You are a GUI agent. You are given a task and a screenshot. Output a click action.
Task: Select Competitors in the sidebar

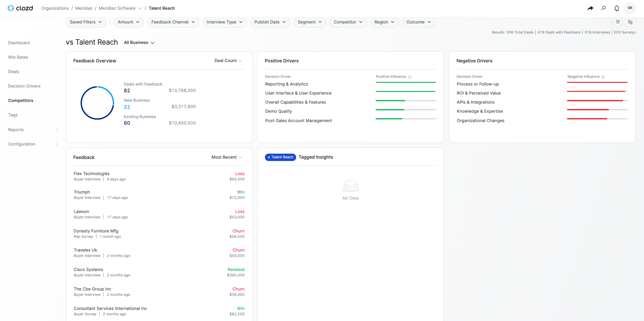click(21, 101)
